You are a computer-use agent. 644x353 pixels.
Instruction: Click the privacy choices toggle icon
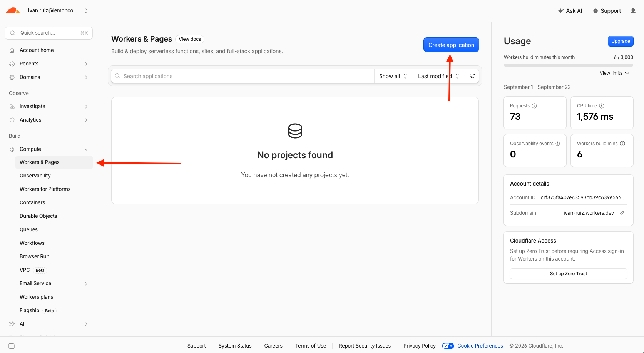(448, 346)
